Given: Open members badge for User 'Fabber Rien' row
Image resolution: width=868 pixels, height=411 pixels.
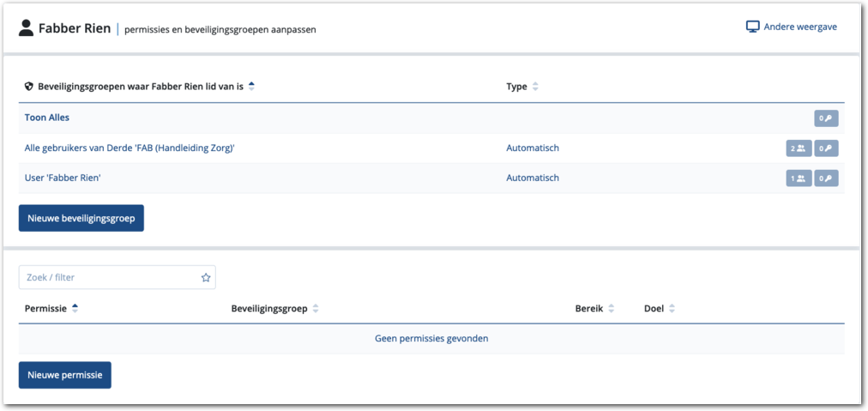Looking at the screenshot, I should 798,178.
